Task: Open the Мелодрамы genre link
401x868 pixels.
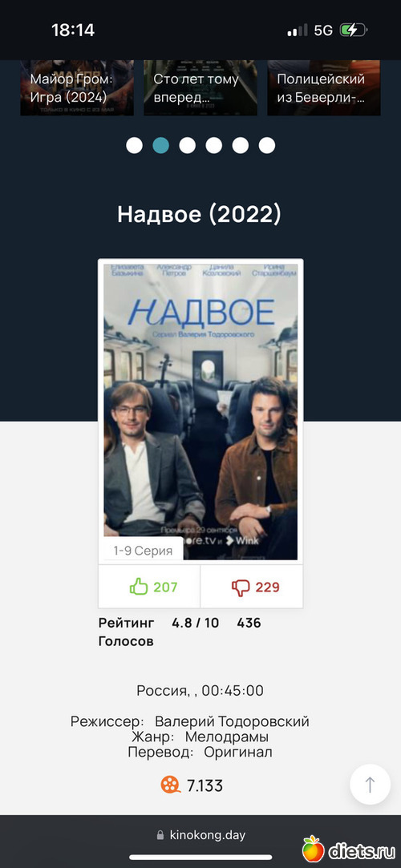Action: 227,737
